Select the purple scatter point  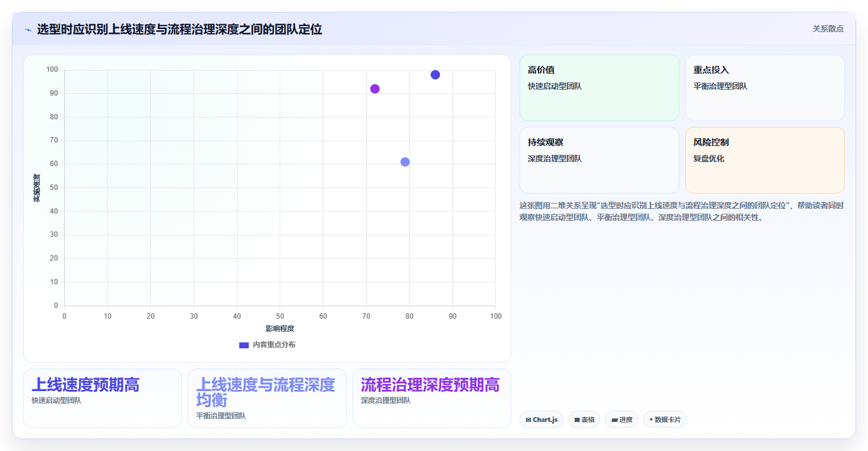click(375, 89)
